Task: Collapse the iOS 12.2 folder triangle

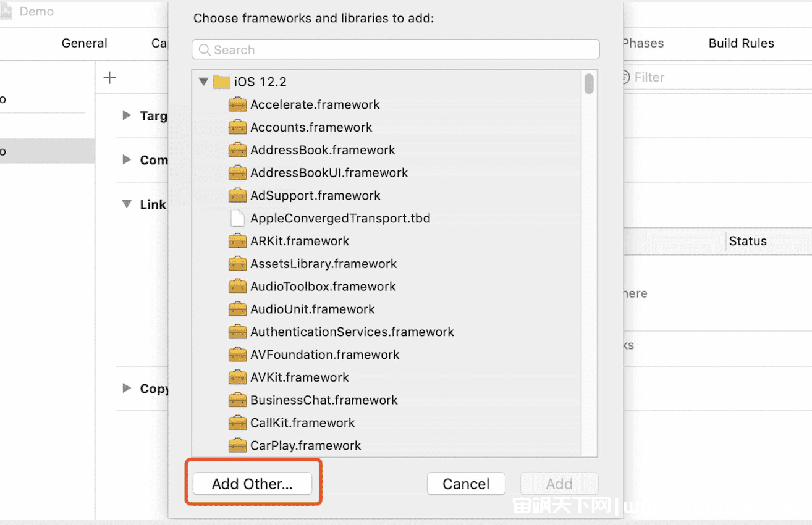Action: 203,82
